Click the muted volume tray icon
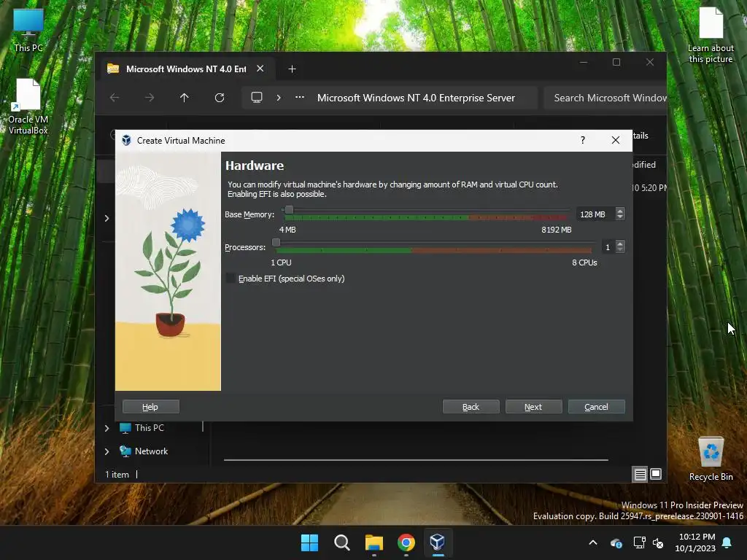Image resolution: width=747 pixels, height=560 pixels. [x=658, y=542]
